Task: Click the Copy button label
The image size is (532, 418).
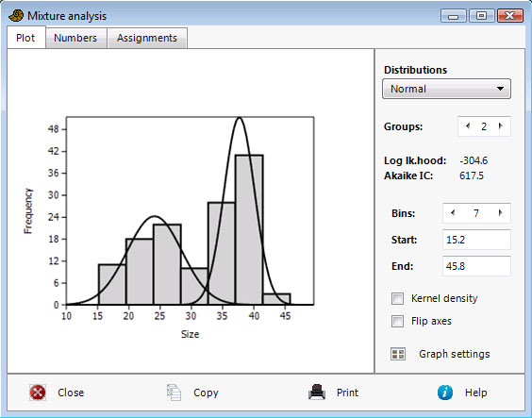Action: tap(206, 393)
